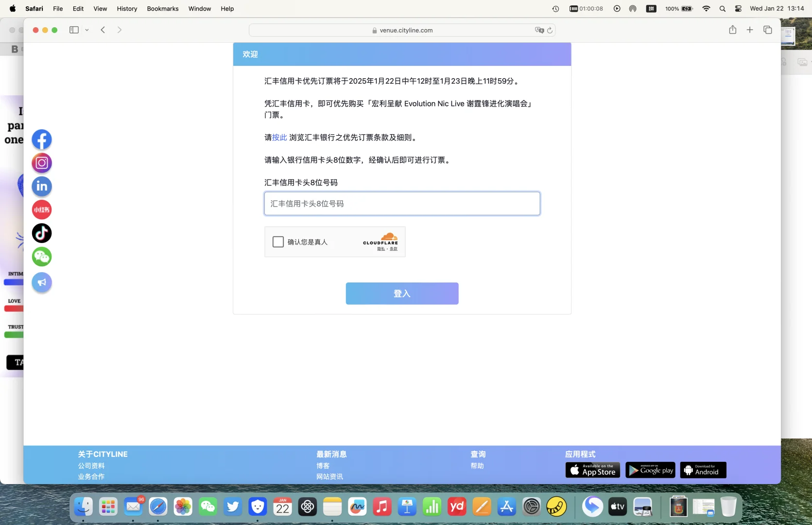The height and width of the screenshot is (525, 812).
Task: Open Calendar from the Dock
Action: (x=282, y=507)
